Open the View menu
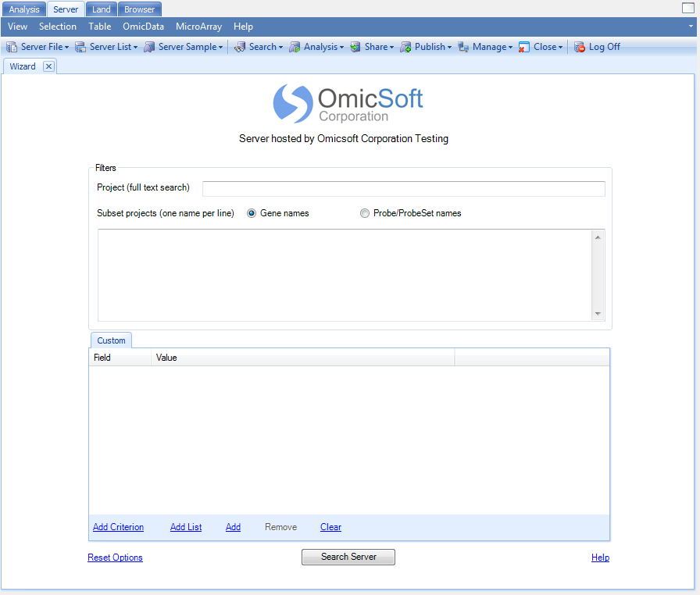The image size is (700, 595). [17, 27]
